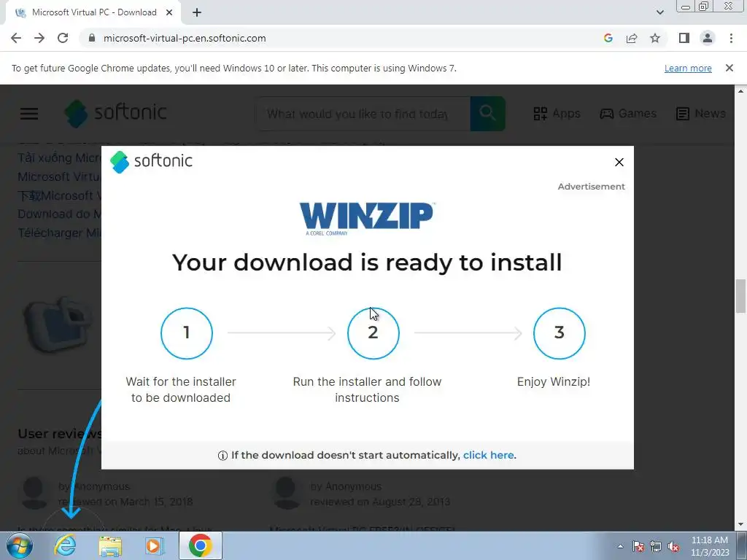Bookmark this tab with the star icon
The image size is (747, 560).
655,38
